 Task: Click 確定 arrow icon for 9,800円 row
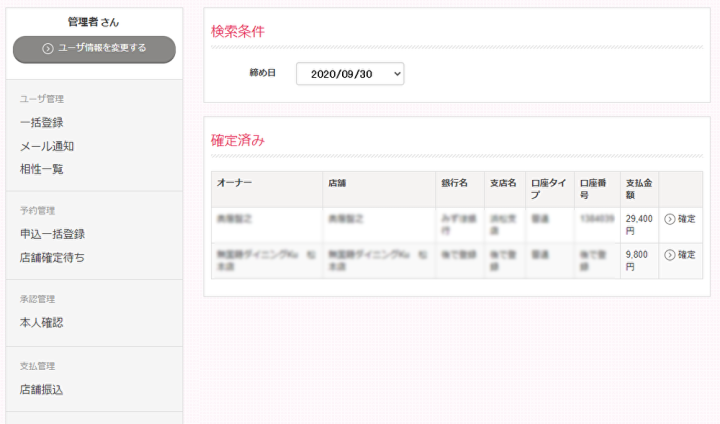click(670, 255)
